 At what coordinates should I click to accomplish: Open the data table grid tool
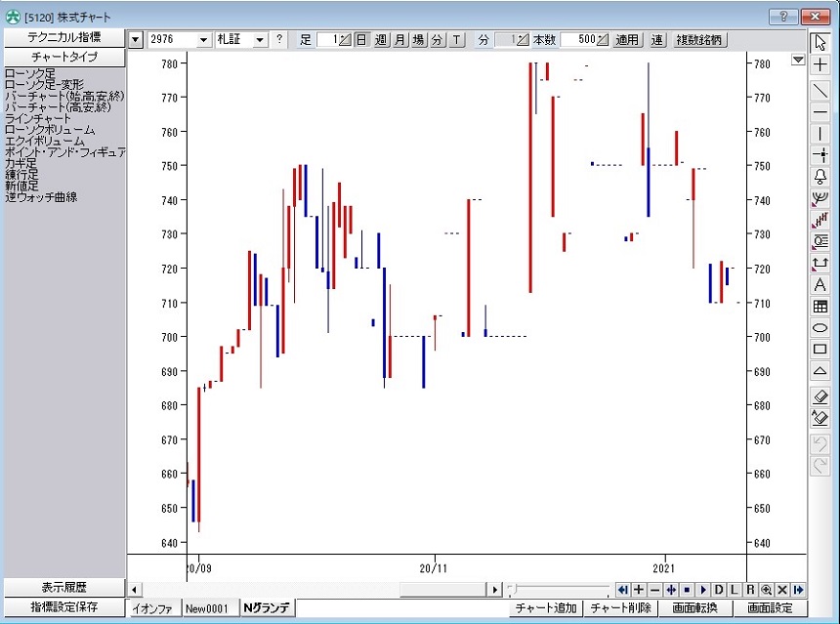coord(819,306)
